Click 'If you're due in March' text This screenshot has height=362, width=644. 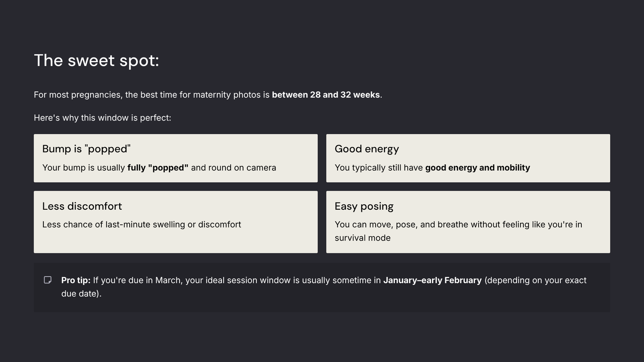[138, 280]
